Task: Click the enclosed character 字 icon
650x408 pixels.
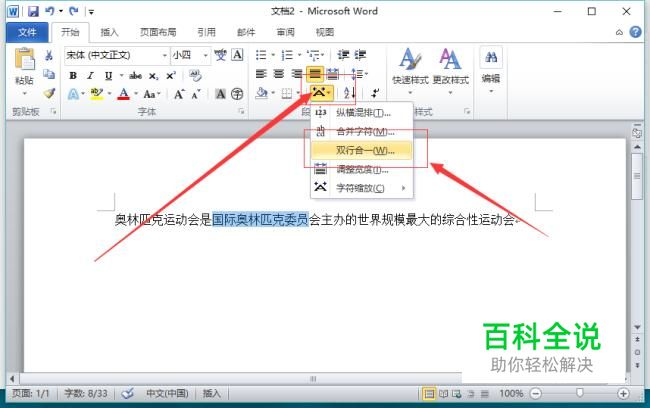Action: [x=237, y=94]
